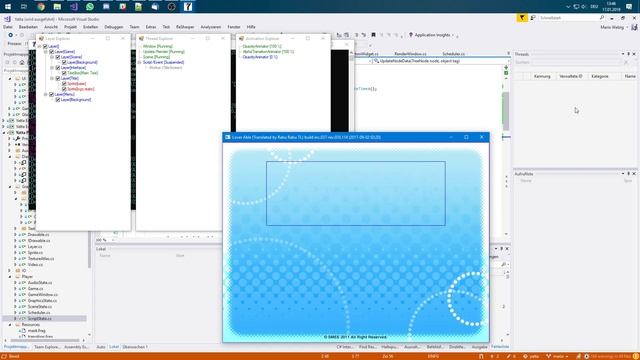This screenshot has width=640, height=360.
Task: Collapse the Layer[Game] node
Action: pos(46,52)
